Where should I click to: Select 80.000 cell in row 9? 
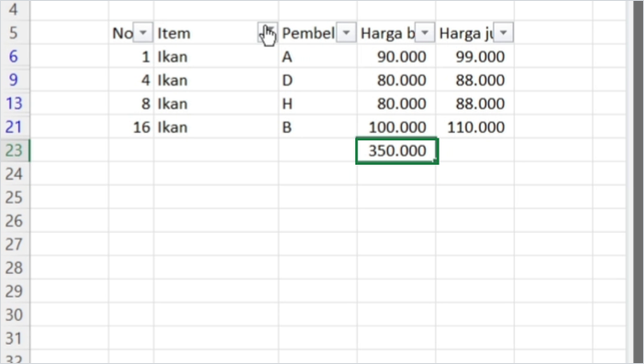[x=396, y=80]
